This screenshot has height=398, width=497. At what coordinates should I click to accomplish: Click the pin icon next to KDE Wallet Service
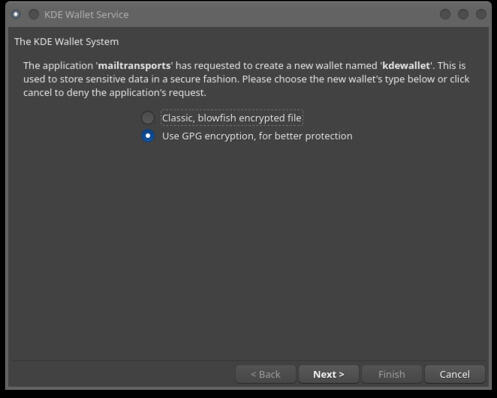coord(34,14)
